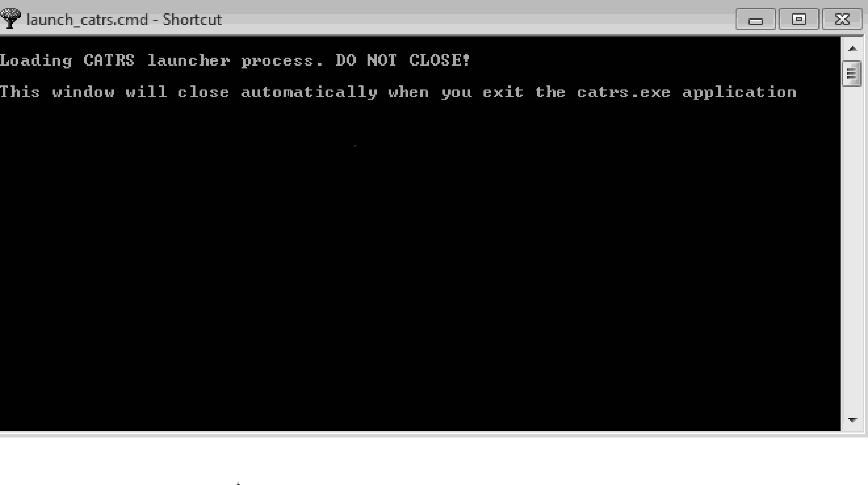Click the scrollbar track below the thumb
This screenshot has width=868, height=485.
coord(852,249)
